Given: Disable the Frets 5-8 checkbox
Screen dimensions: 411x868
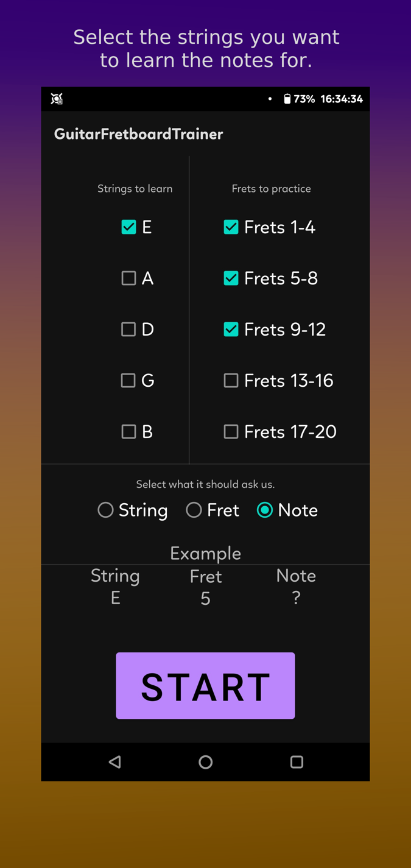Looking at the screenshot, I should (231, 278).
